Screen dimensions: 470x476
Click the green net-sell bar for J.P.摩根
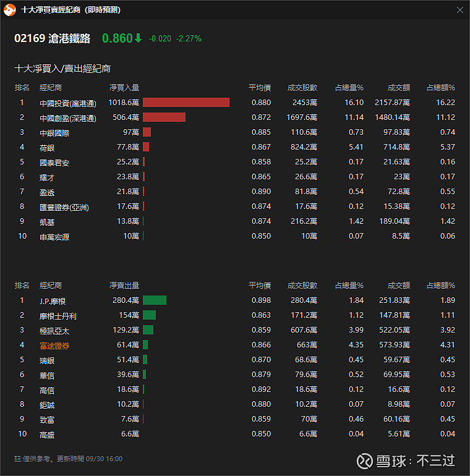(155, 300)
